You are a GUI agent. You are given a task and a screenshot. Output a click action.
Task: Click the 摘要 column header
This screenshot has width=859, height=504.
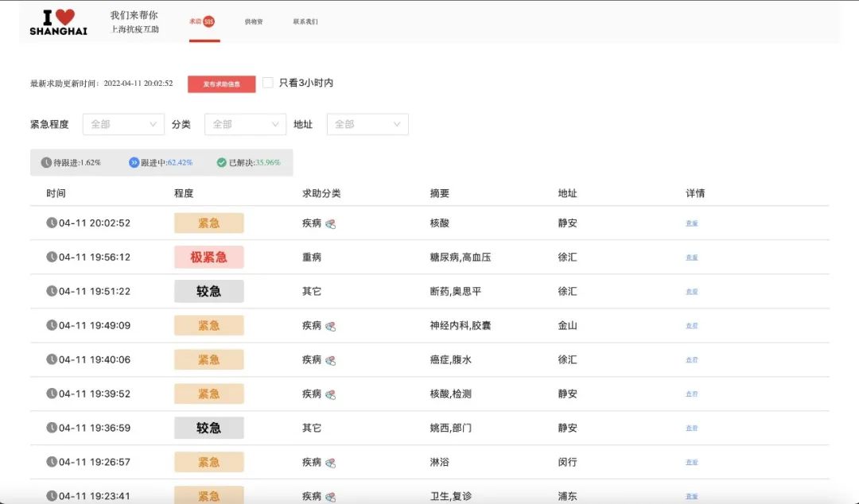439,193
